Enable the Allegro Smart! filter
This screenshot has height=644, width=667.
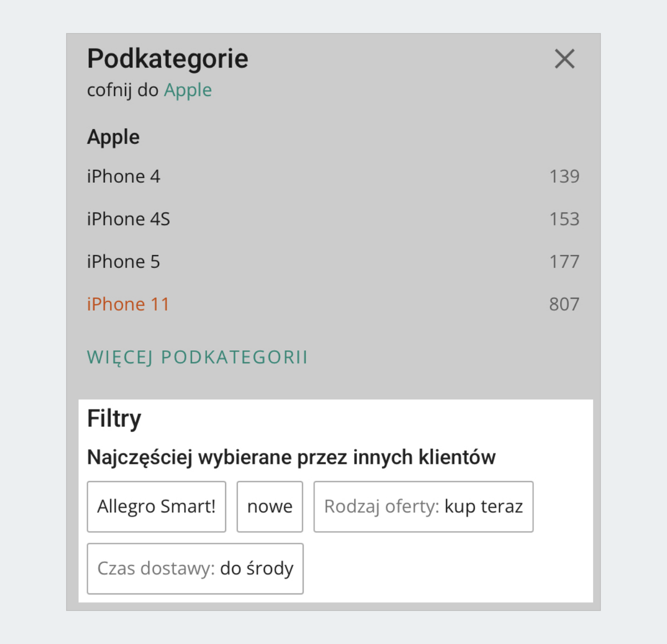(x=156, y=506)
